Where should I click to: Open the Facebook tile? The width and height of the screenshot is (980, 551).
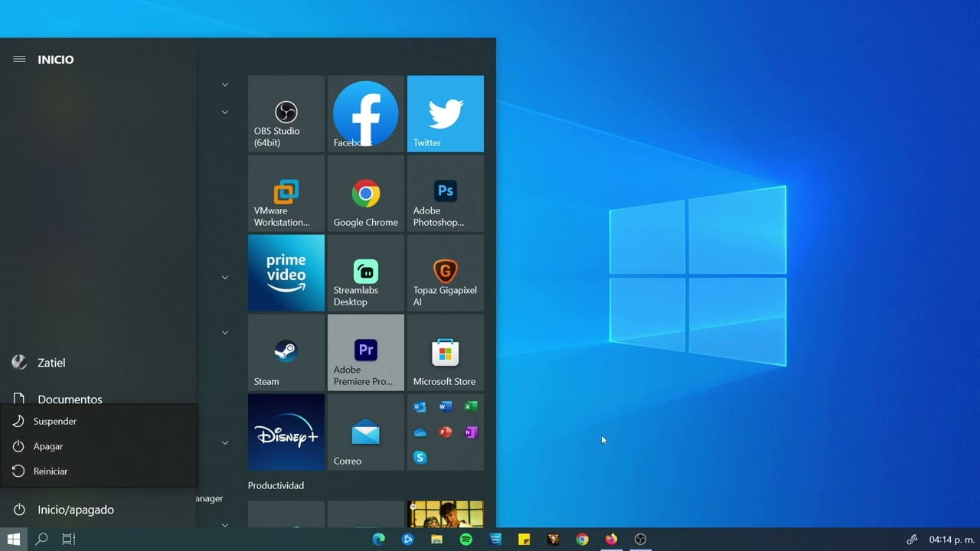pyautogui.click(x=366, y=113)
